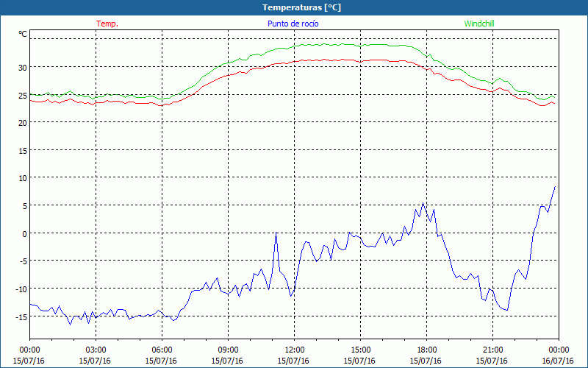Viewport: 588px width, 368px height.
Task: Click the 18:00 time label
Action: [x=426, y=350]
